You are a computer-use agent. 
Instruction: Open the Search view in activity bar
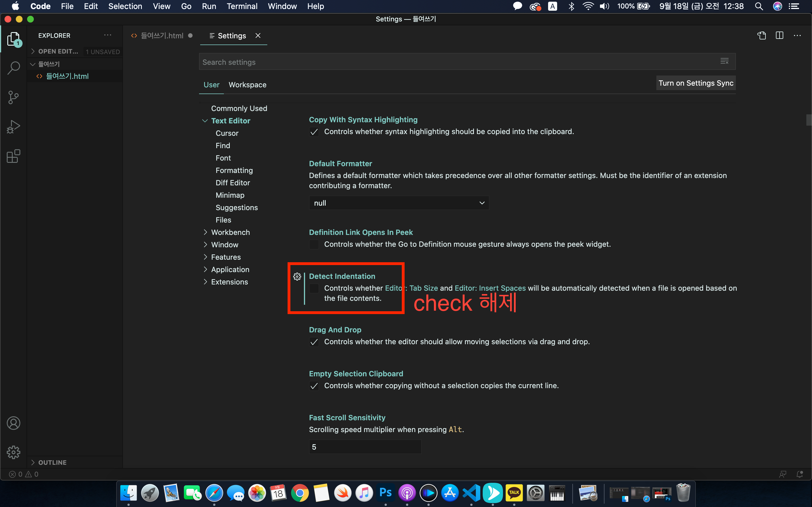(14, 68)
